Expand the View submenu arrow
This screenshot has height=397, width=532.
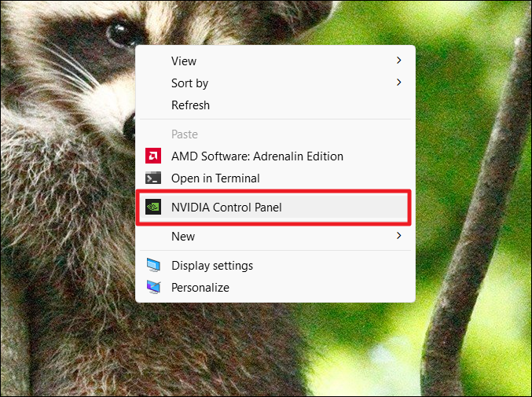[398, 61]
